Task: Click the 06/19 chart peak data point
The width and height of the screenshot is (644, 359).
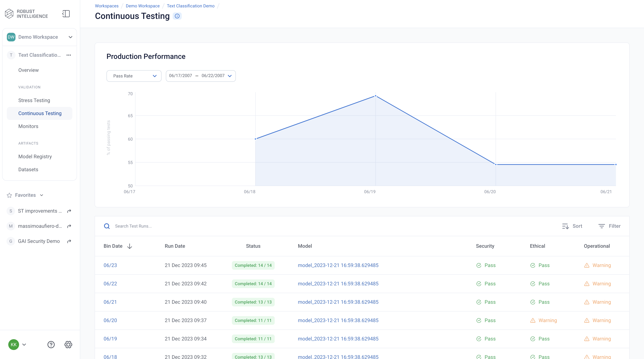Action: [375, 96]
